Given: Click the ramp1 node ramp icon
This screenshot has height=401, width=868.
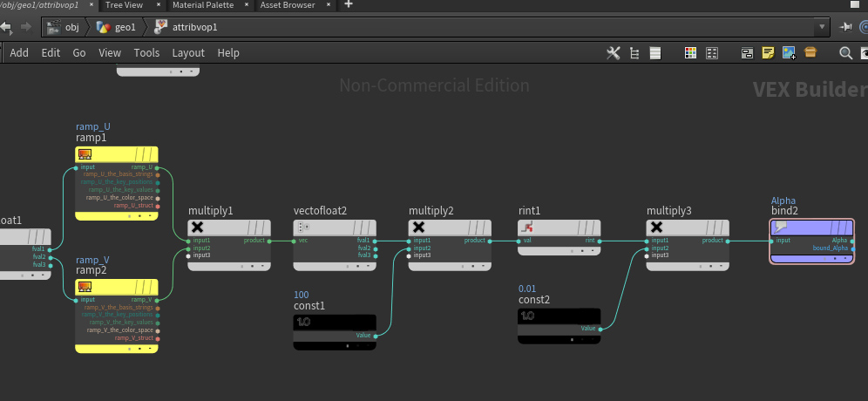Looking at the screenshot, I should coord(85,154).
